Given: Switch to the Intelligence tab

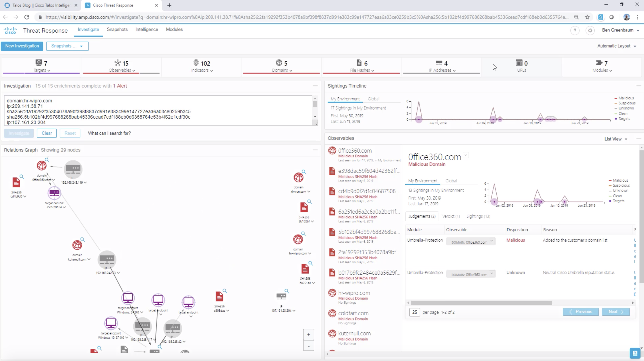Looking at the screenshot, I should pyautogui.click(x=147, y=29).
